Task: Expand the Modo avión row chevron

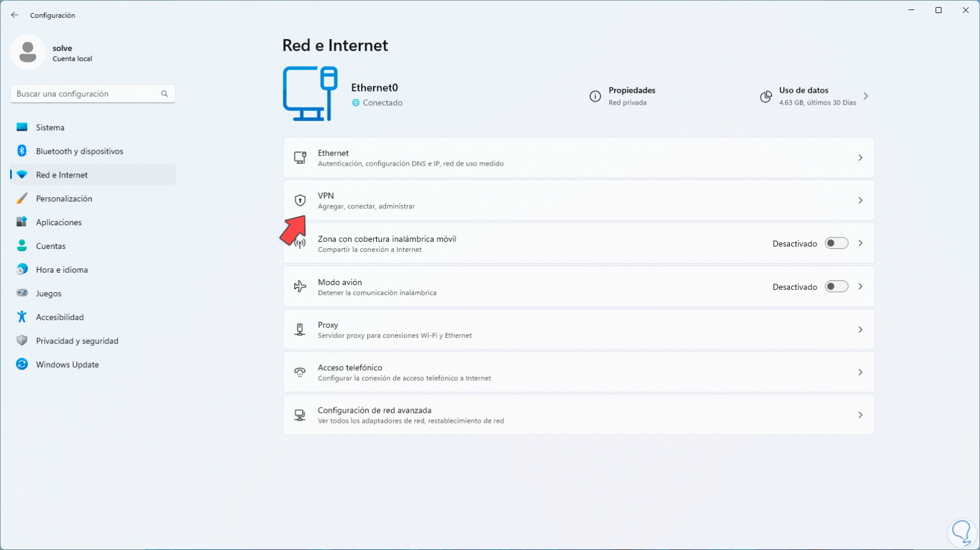Action: point(860,287)
